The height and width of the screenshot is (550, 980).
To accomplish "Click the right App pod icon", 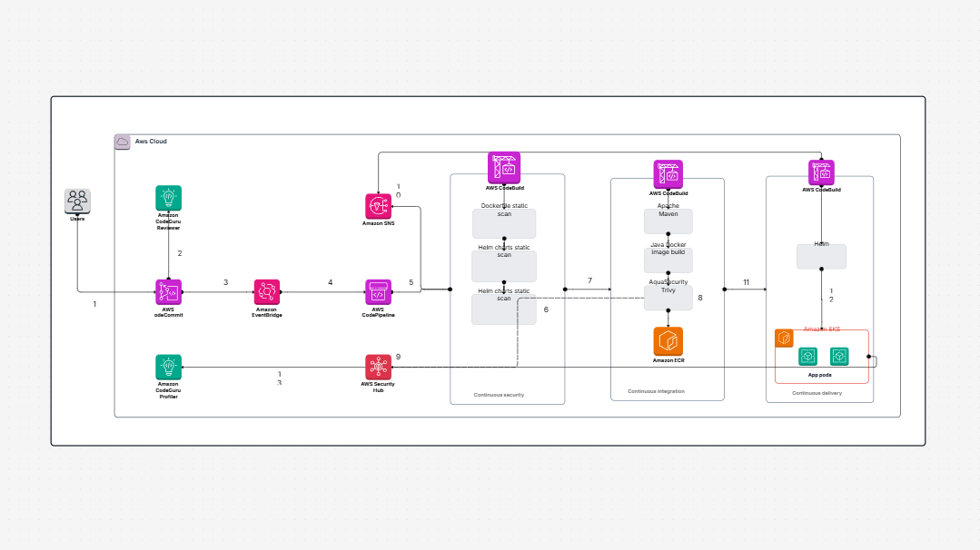I will pyautogui.click(x=839, y=357).
